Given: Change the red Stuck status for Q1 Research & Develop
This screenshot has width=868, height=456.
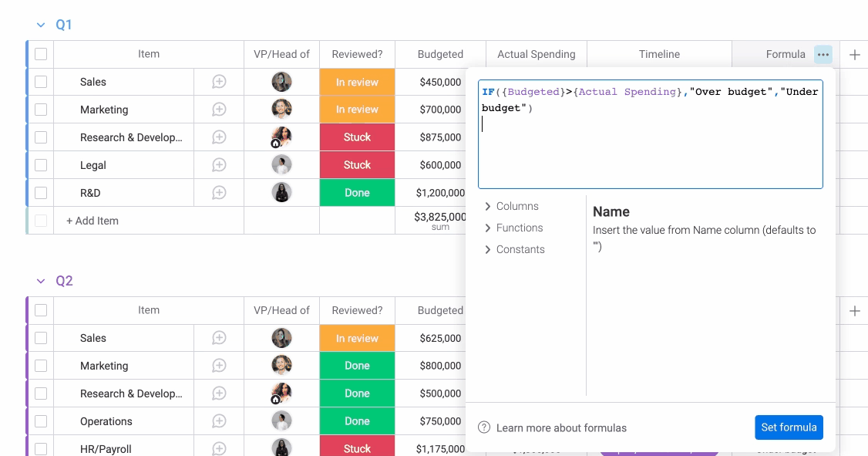Looking at the screenshot, I should tap(357, 137).
